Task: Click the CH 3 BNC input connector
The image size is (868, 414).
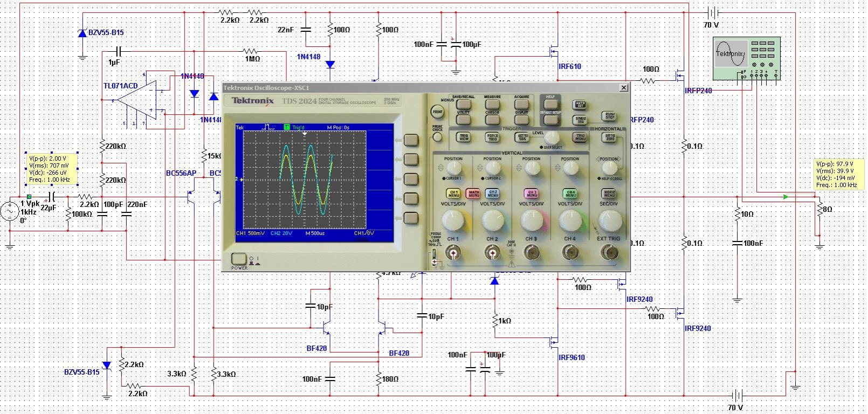Action: (x=532, y=252)
